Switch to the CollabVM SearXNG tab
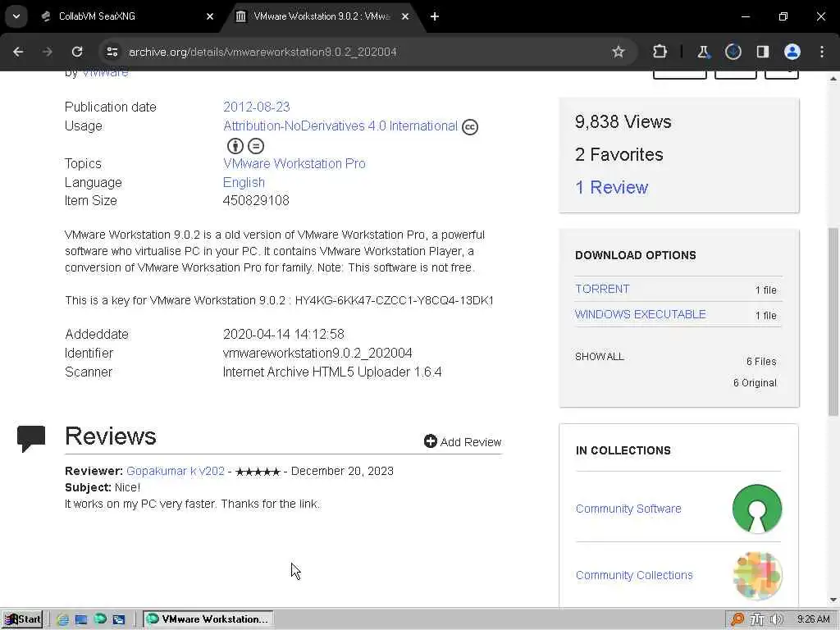Screen dimensions: 840x630 [128, 16]
